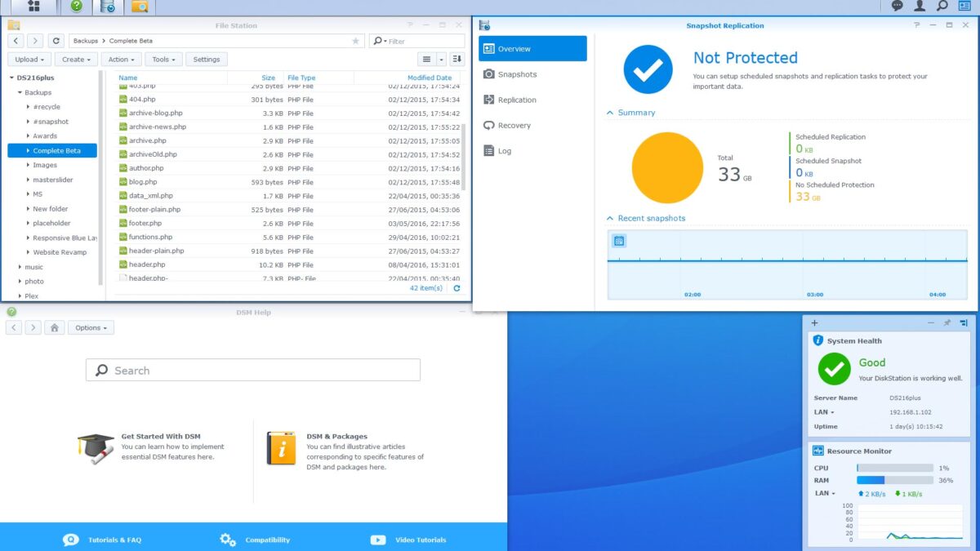Screen dimensions: 980x551
Task: Go back in DSM Help
Action: (13, 327)
